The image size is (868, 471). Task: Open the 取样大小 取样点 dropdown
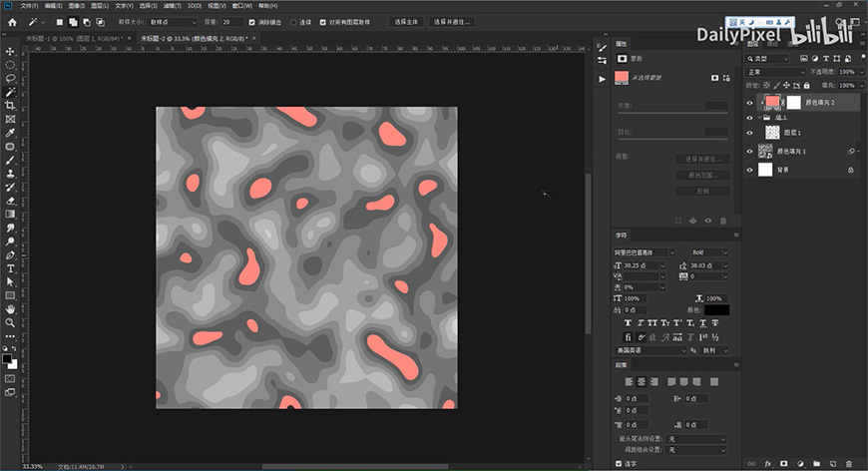click(173, 21)
